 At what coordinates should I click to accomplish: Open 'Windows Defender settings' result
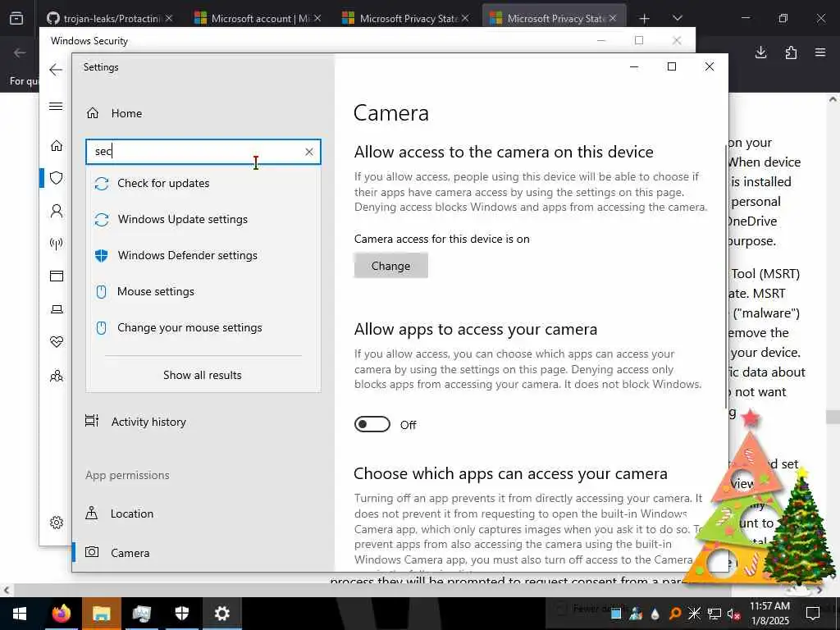coord(203,256)
